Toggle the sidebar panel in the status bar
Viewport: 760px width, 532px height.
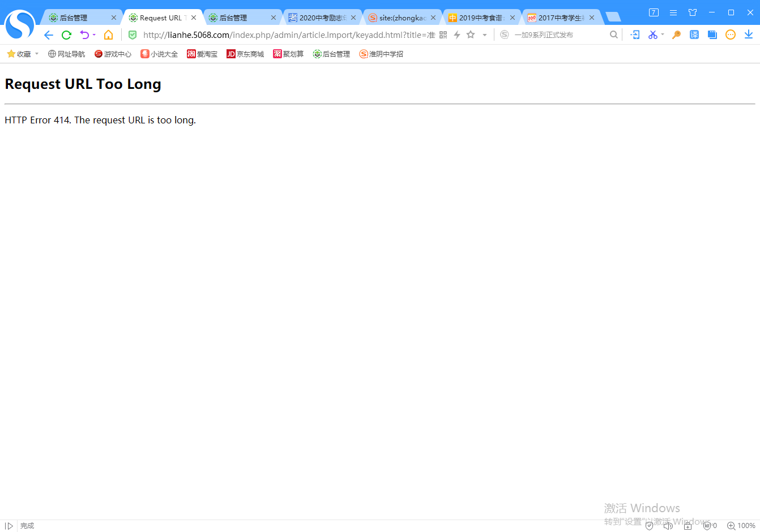pyautogui.click(x=9, y=526)
